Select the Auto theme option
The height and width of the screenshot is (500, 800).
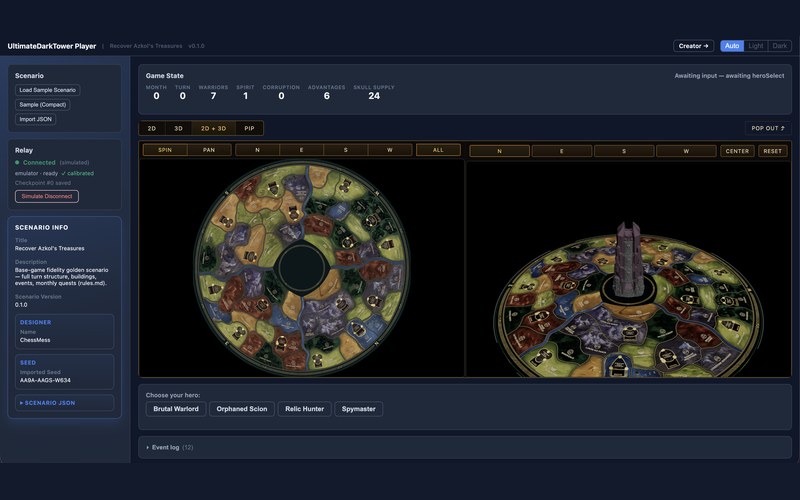[x=732, y=46]
